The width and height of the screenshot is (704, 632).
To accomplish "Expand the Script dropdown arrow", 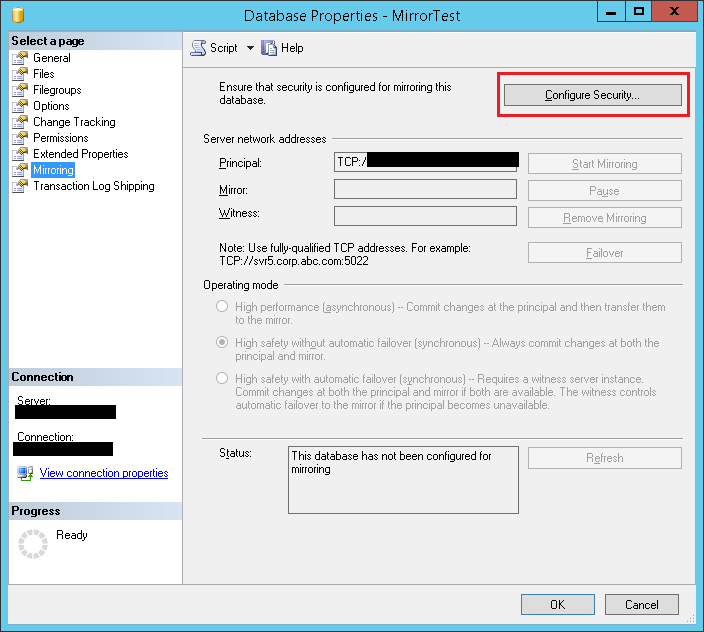I will 250,48.
